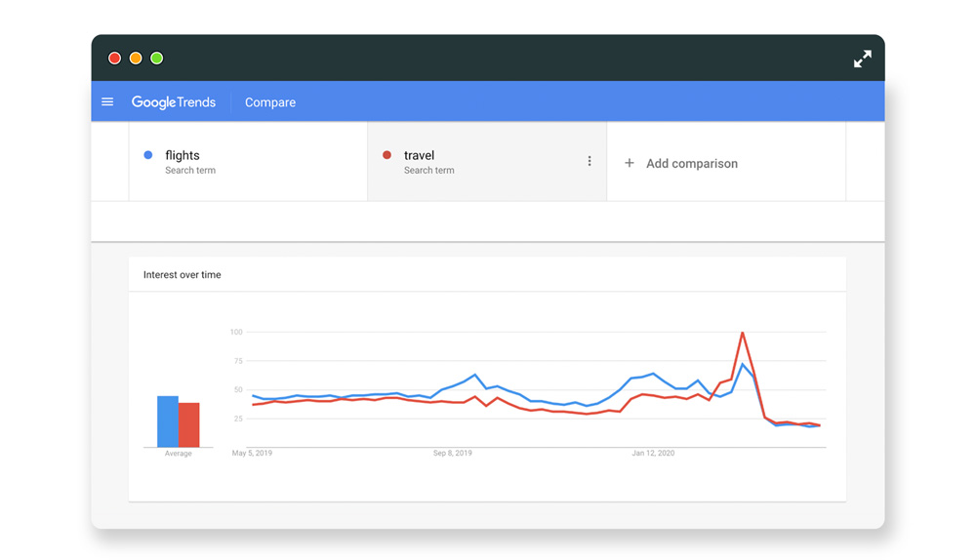Screen dimensions: 976x560
Task: Click the Add comparison button
Action: click(691, 163)
